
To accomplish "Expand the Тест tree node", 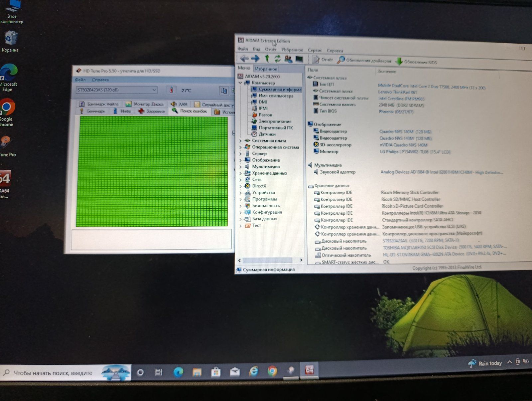I will pyautogui.click(x=240, y=226).
